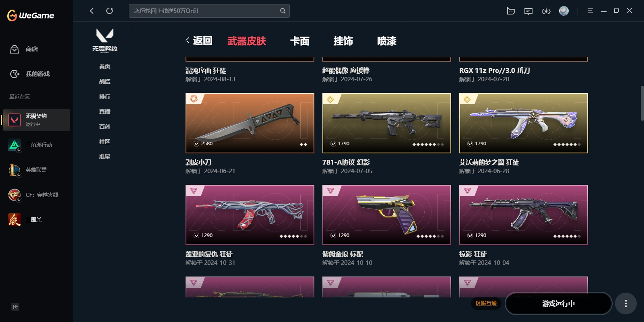Select the 剥皮小刀 knife skin thumbnail

point(250,123)
